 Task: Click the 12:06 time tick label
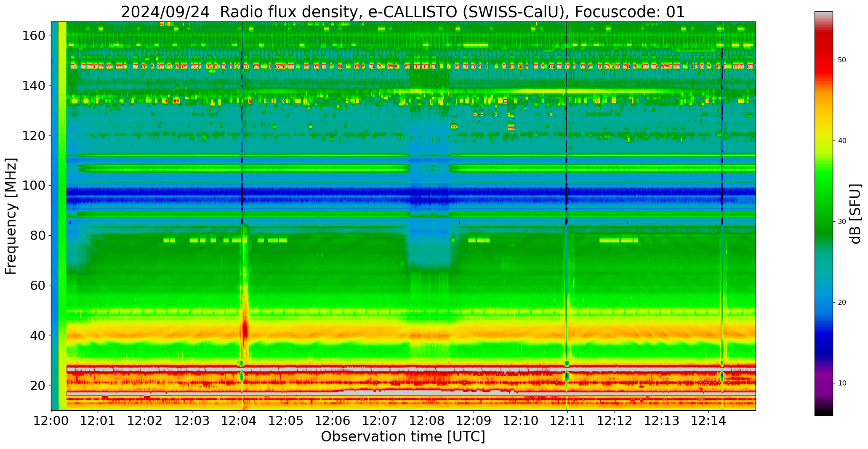[333, 420]
